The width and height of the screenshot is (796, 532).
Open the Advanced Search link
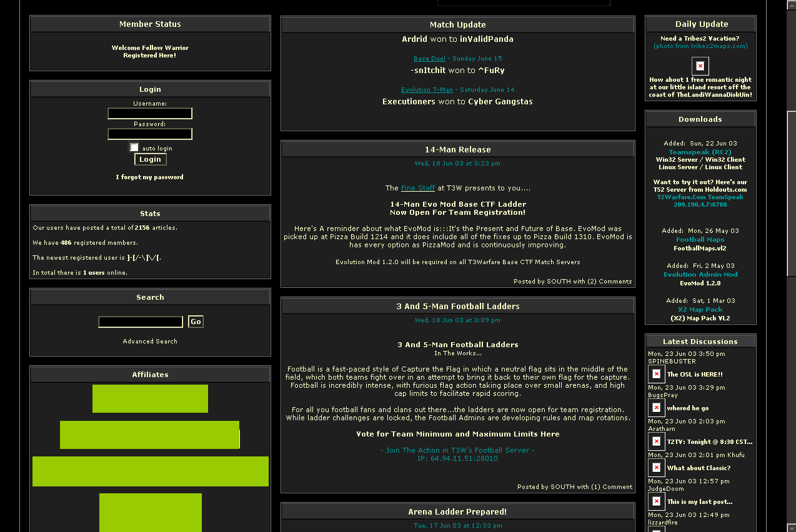click(150, 342)
